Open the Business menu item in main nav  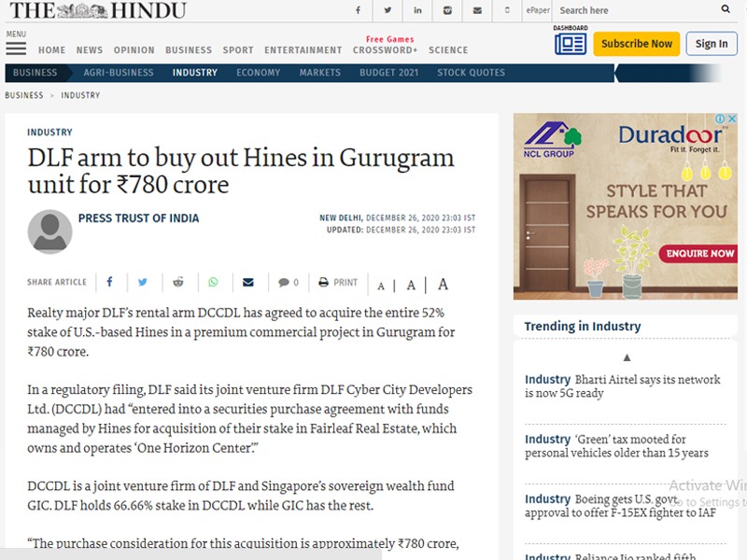(189, 50)
